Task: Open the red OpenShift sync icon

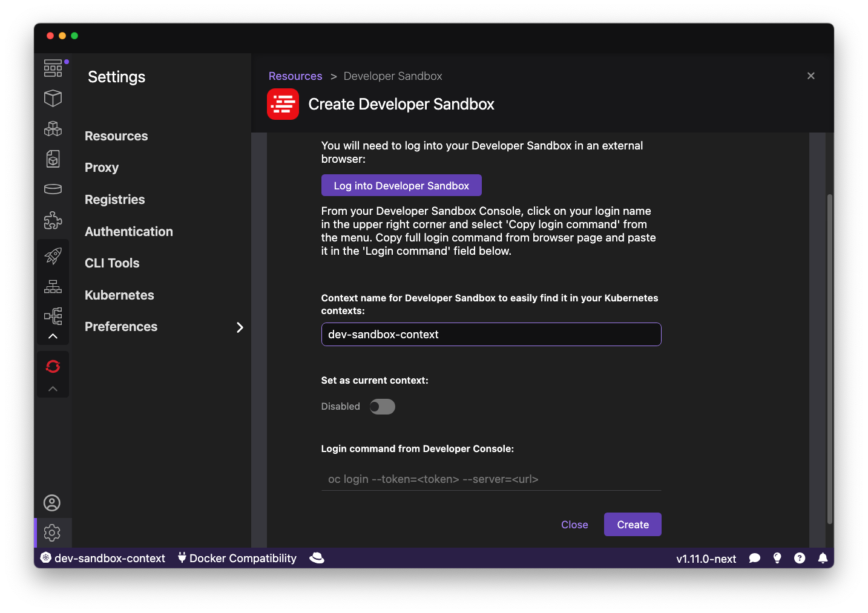Action: 53,366
